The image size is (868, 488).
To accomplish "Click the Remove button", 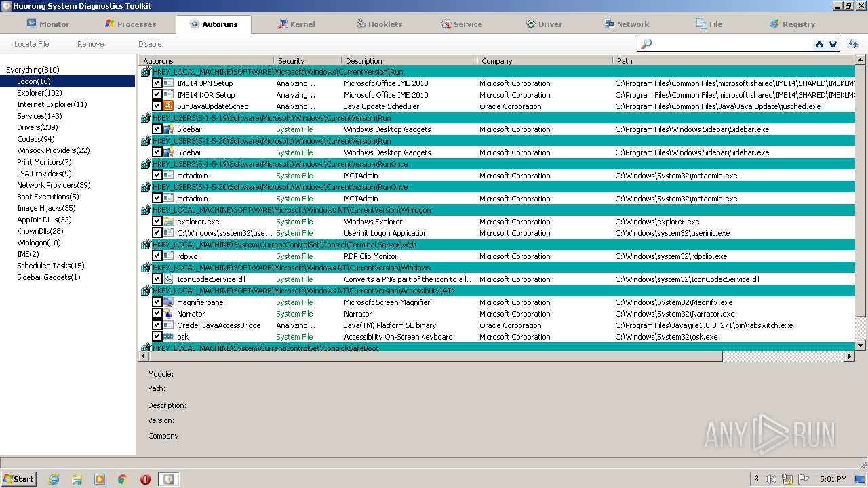I will (x=90, y=44).
